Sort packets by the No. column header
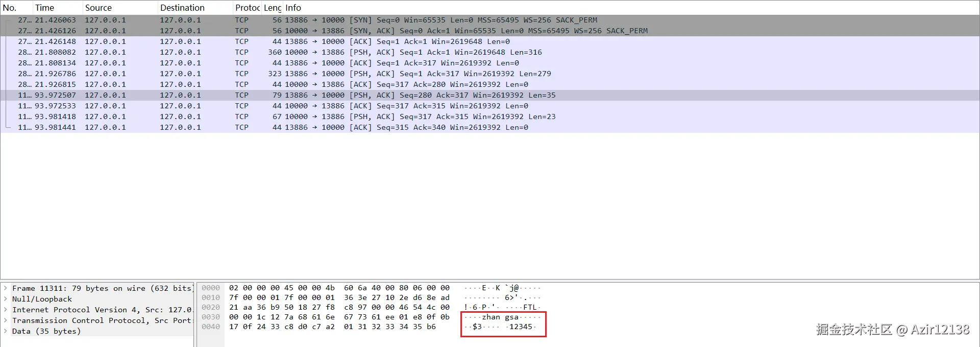Viewport: 980px width, 347px height. point(16,8)
